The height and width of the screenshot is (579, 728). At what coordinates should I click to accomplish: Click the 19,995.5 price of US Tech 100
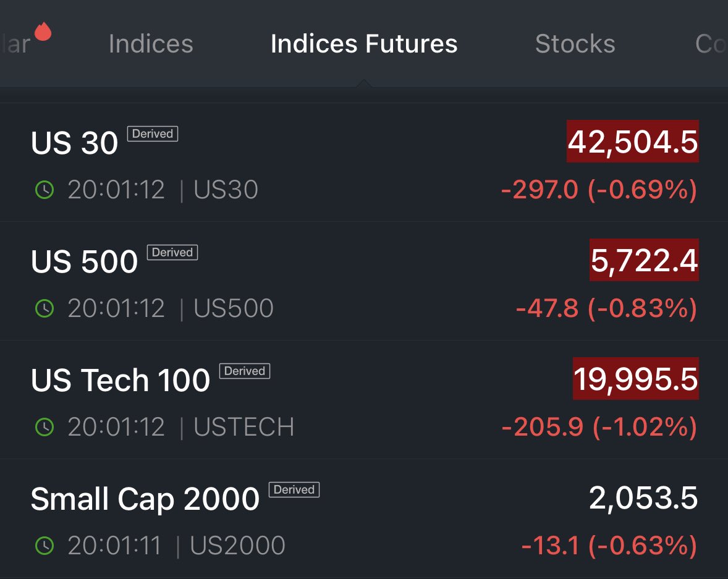click(636, 379)
